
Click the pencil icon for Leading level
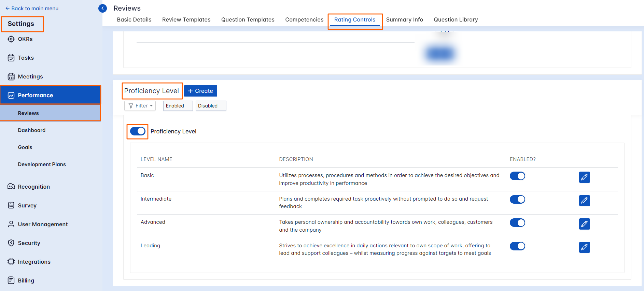click(584, 247)
